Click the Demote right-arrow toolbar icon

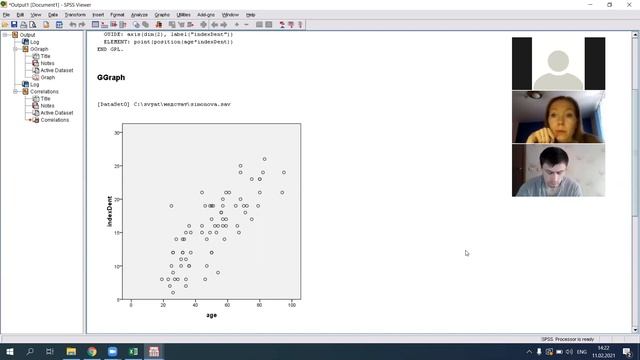tap(224, 24)
